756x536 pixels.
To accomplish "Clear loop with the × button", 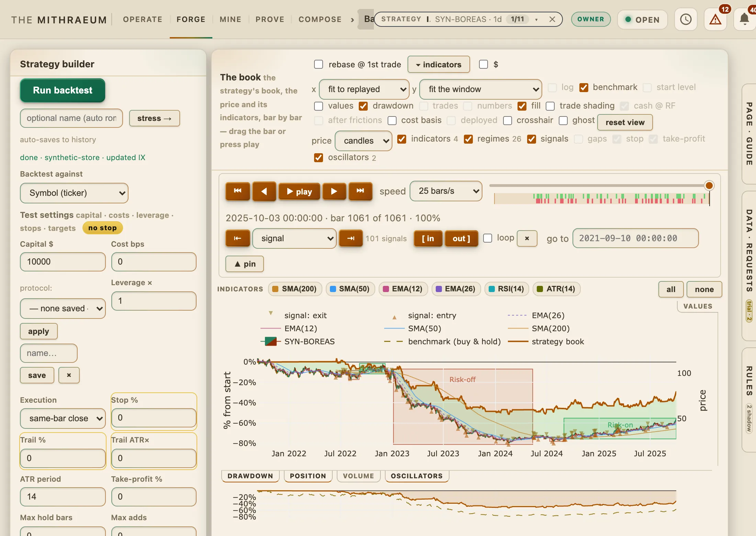I will 527,238.
